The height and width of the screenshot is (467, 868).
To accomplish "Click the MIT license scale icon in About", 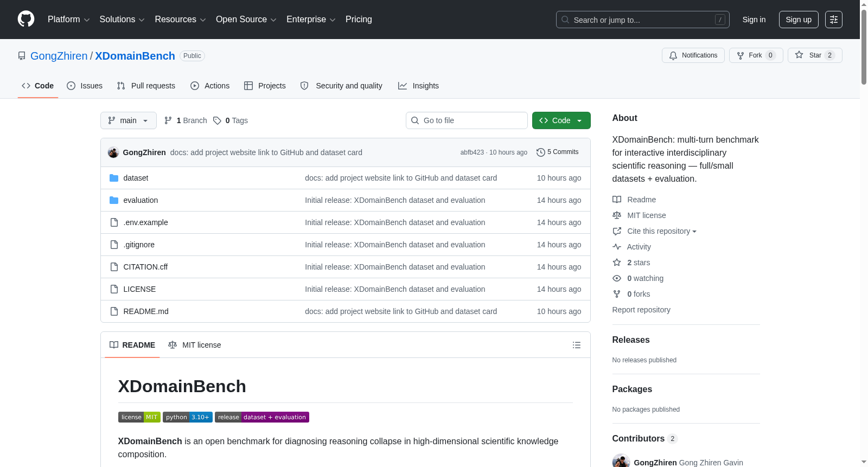I will (617, 215).
